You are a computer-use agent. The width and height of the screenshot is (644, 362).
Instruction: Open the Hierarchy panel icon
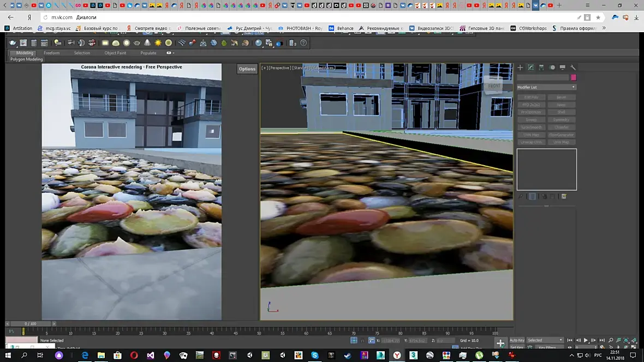coord(541,68)
